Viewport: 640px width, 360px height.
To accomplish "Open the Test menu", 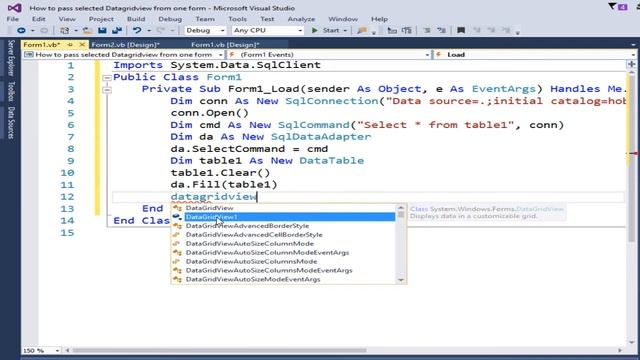I will (x=267, y=19).
